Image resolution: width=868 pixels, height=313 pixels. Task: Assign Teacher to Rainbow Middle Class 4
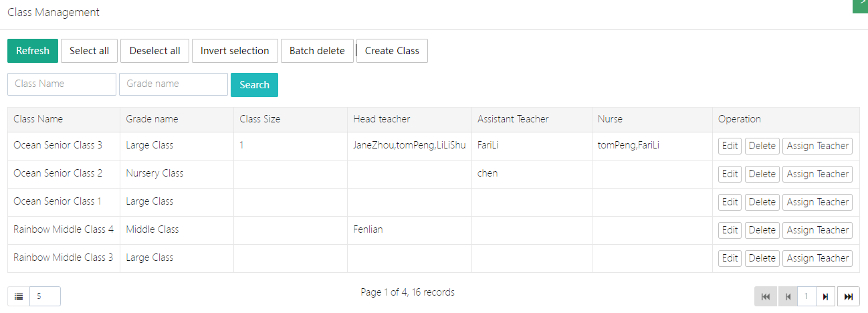(817, 230)
